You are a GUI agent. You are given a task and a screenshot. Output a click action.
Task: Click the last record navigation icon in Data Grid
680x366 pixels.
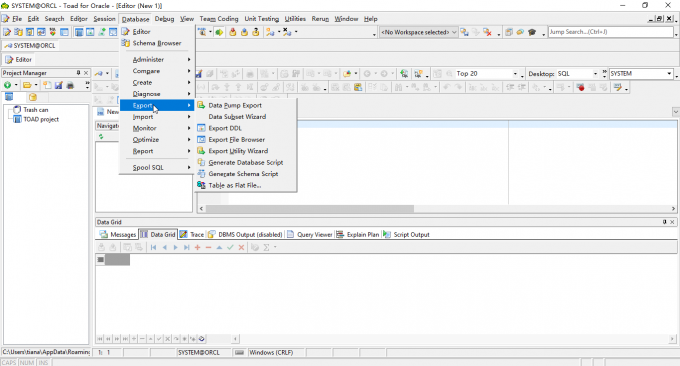click(186, 247)
